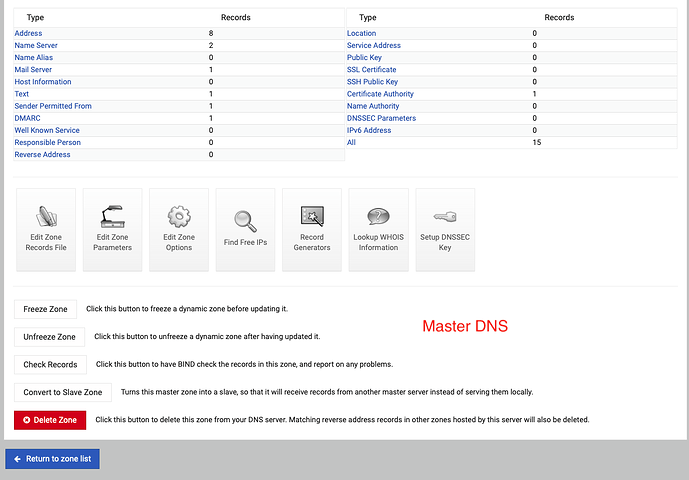The image size is (689, 480).
Task: Click the record count 2 for Name Server
Action: pyautogui.click(x=211, y=45)
